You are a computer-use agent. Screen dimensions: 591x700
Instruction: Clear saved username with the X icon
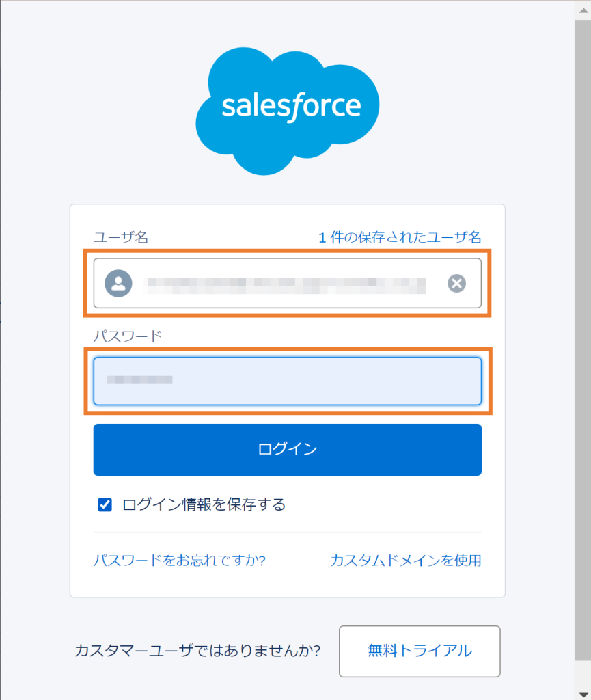point(456,283)
